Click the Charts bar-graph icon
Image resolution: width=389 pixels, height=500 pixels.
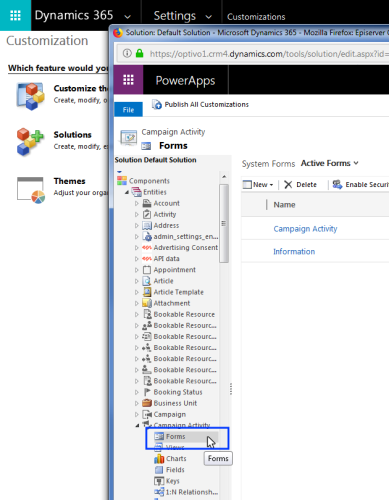159,459
